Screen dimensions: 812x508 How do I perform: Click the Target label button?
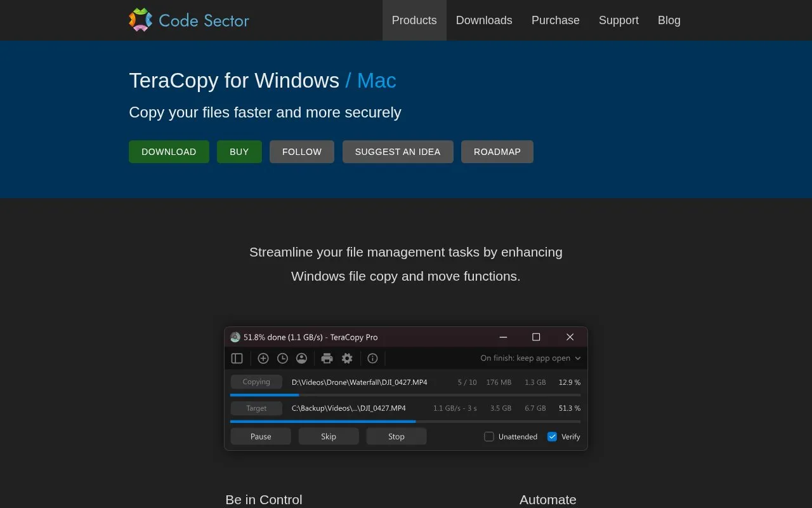click(256, 408)
